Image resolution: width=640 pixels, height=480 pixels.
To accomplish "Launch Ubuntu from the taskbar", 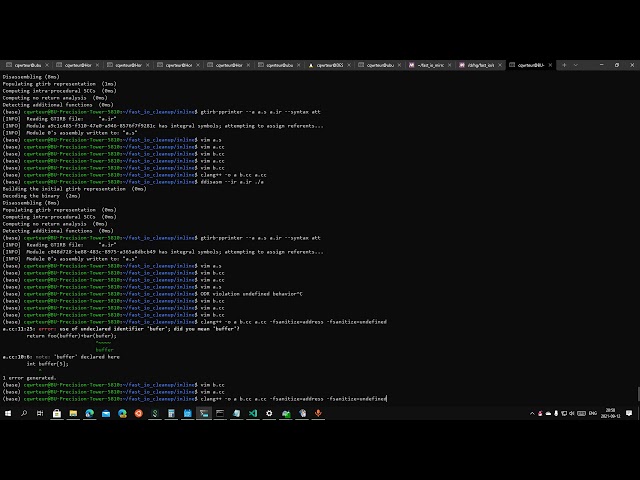I will [138, 413].
